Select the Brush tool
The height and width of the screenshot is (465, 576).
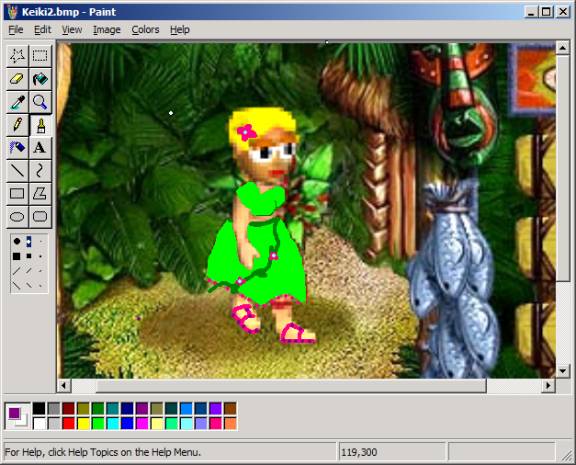pos(40,125)
